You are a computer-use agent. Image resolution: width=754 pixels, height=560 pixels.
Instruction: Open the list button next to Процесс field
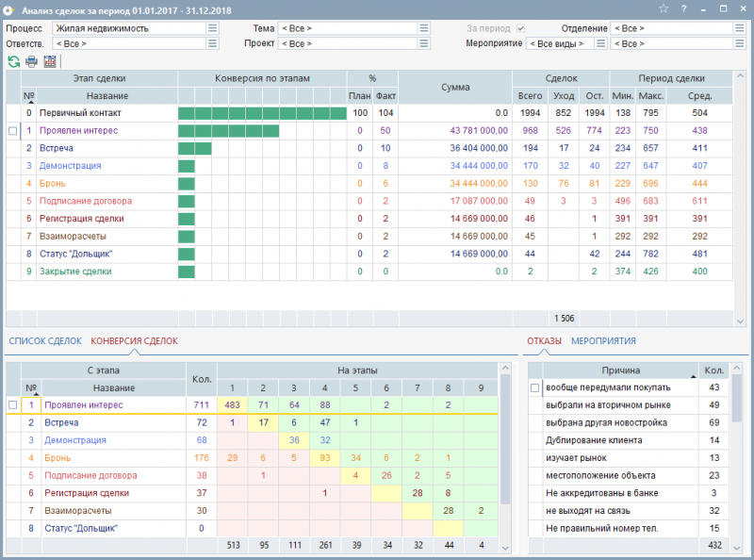[212, 28]
